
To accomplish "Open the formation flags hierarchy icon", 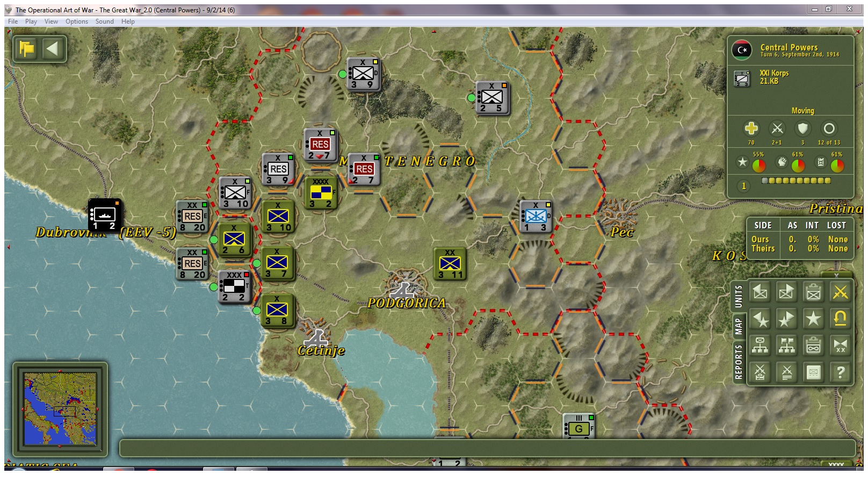I will pyautogui.click(x=786, y=346).
